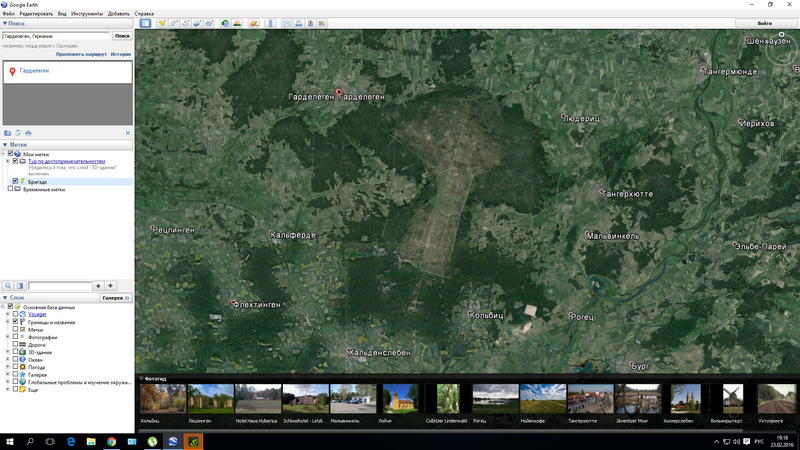This screenshot has width=800, height=450.
Task: Collapse the Слои layers panel header
Action: tap(5, 298)
